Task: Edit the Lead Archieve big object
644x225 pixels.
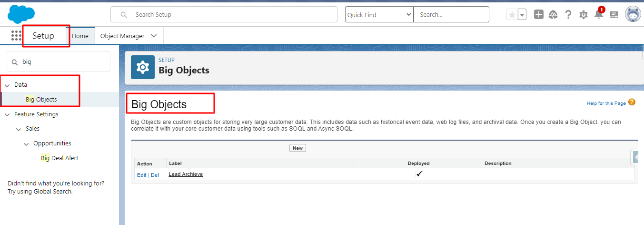Action: click(142, 175)
